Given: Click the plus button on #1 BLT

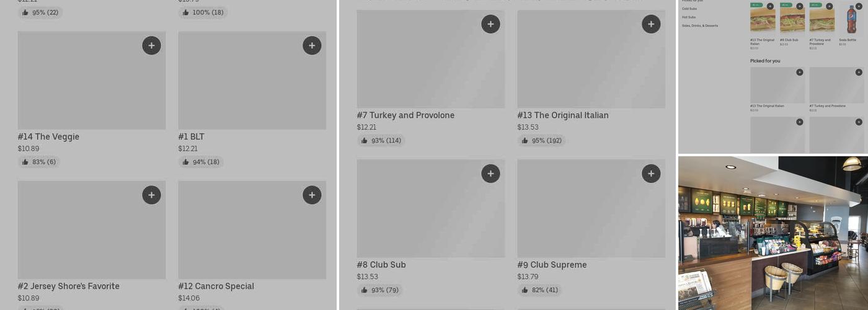Looking at the screenshot, I should (312, 45).
